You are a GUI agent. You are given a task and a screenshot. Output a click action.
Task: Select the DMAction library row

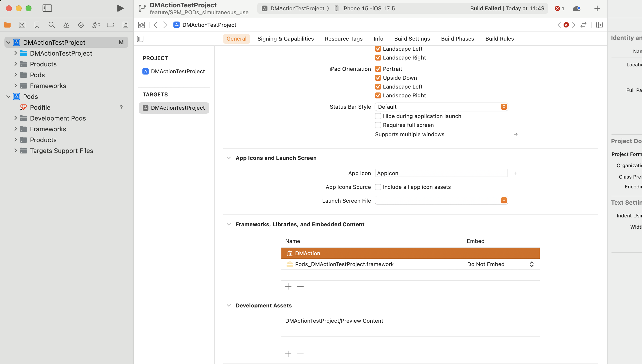[410, 253]
